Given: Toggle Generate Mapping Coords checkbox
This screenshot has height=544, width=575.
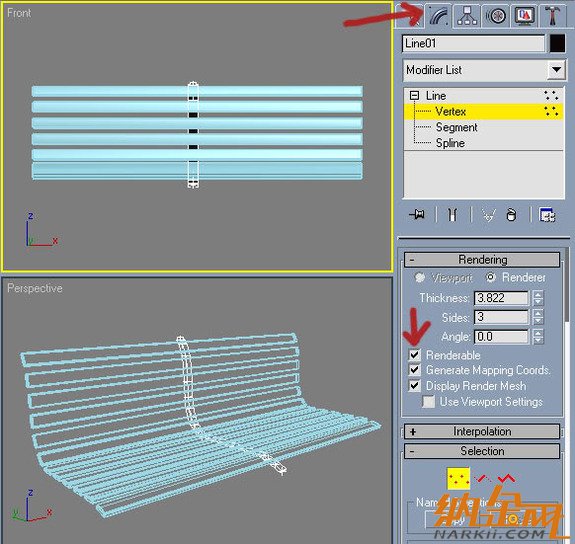Looking at the screenshot, I should 414,370.
